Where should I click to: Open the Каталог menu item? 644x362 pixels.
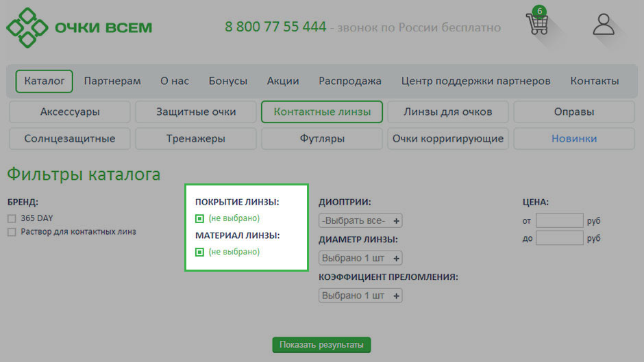(x=44, y=81)
